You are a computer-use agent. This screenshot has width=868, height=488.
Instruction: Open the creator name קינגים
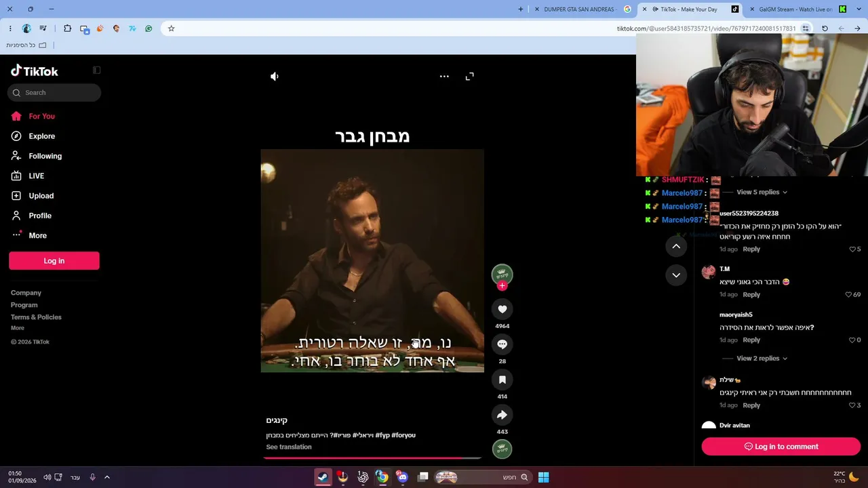[277, 421]
